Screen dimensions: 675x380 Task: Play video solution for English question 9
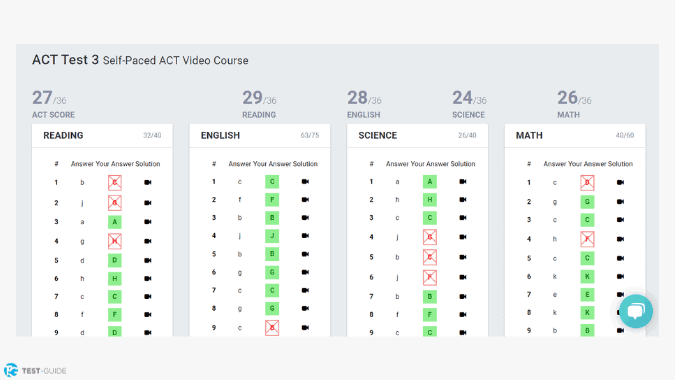point(305,328)
